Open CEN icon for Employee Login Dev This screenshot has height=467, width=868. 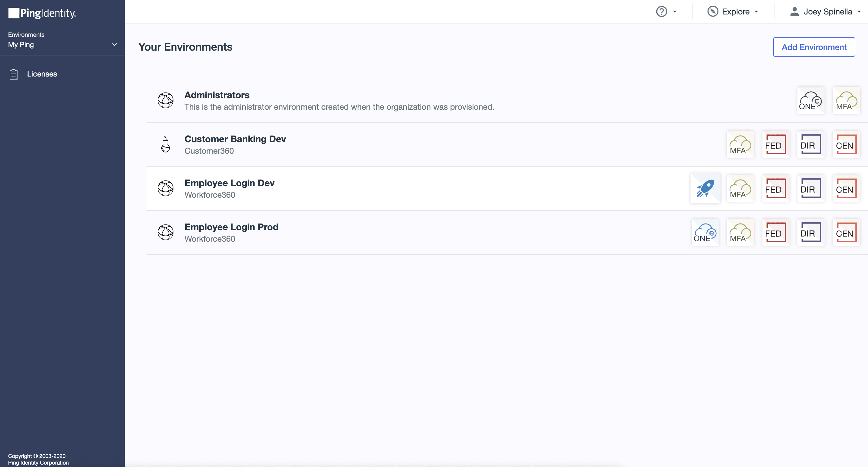click(x=846, y=188)
